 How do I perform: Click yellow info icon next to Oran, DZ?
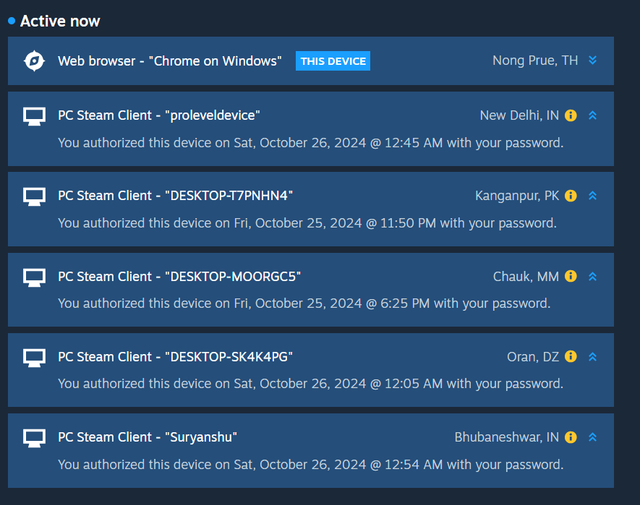click(571, 357)
